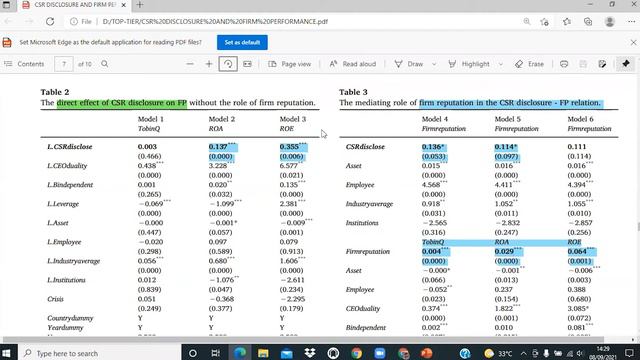This screenshot has width=640, height=360.
Task: Click the PDF icon in notification bar
Action: 7,42
